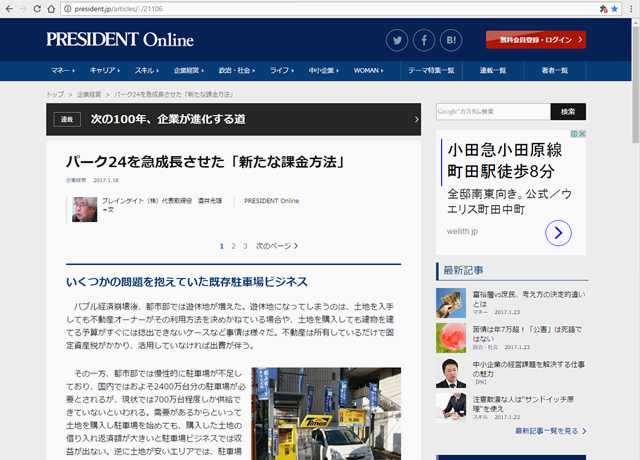Click the Google custom search field
Image resolution: width=640 pixels, height=460 pixels.
click(x=492, y=111)
